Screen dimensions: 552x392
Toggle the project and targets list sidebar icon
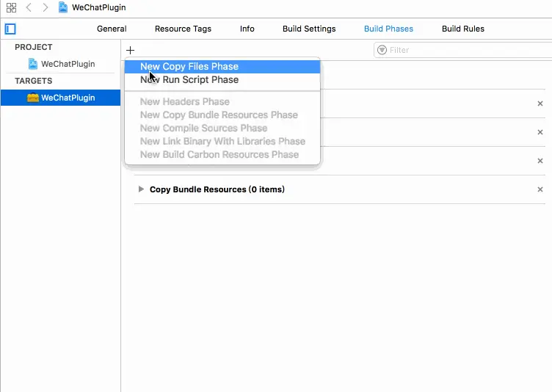(10, 29)
